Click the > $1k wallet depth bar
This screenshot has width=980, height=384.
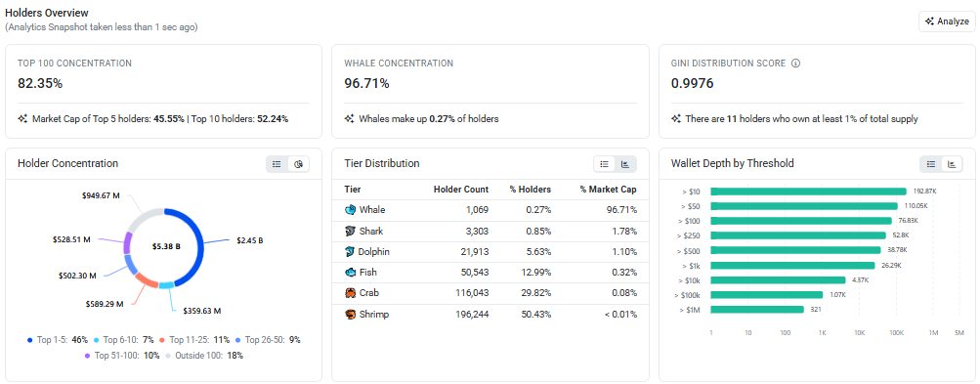pos(793,265)
